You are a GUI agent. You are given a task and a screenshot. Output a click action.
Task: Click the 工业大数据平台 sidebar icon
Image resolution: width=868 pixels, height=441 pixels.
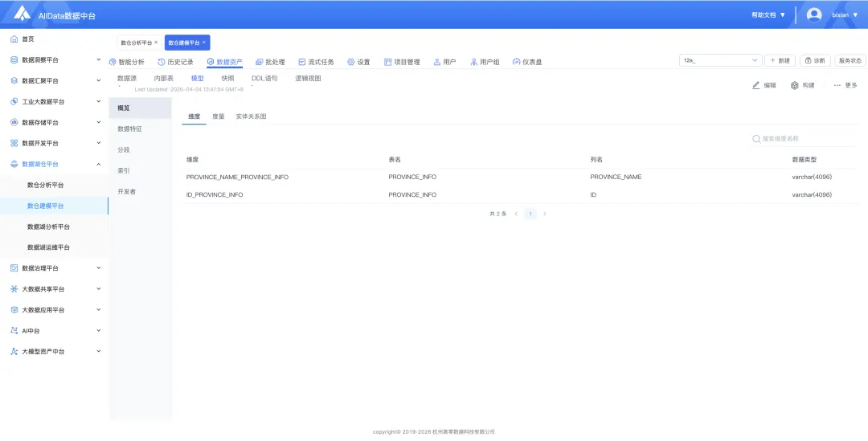click(14, 102)
